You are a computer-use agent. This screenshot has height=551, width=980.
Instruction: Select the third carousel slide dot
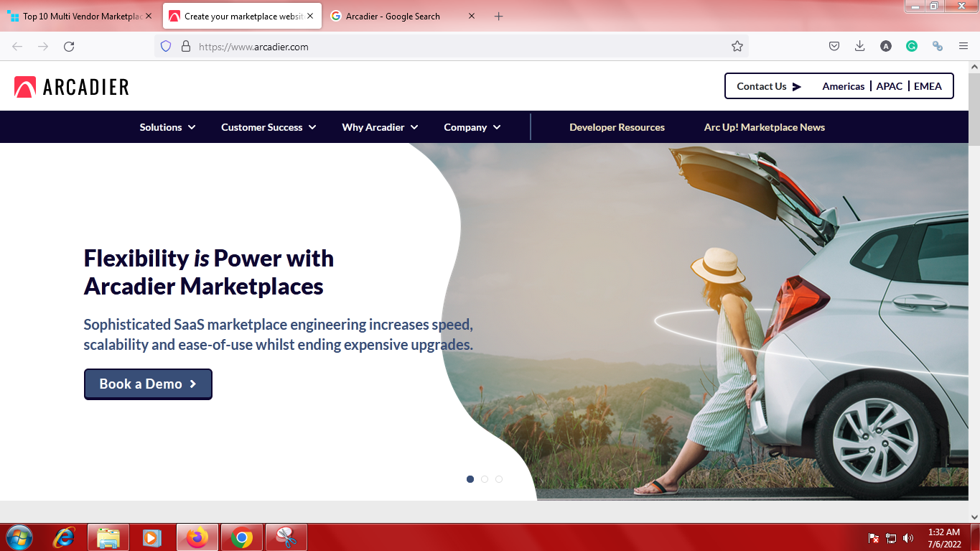coord(499,479)
